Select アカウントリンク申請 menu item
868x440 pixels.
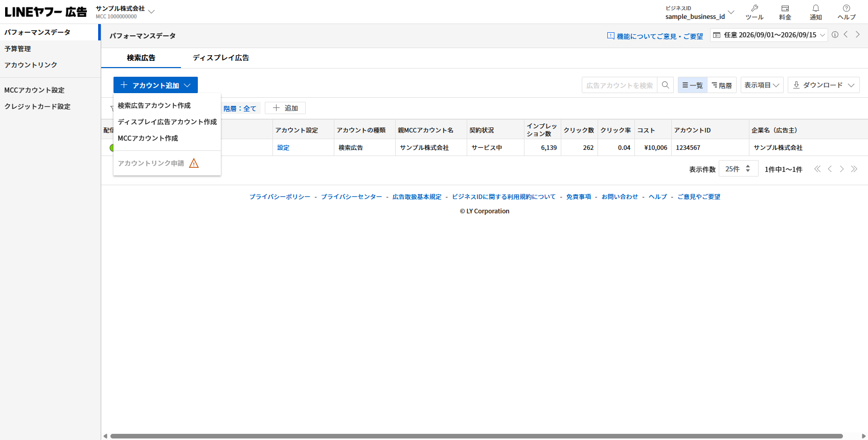coord(151,163)
